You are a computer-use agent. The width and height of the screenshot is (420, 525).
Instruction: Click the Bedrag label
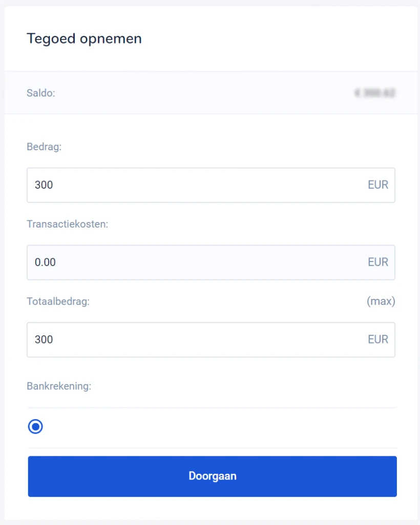[x=44, y=147]
